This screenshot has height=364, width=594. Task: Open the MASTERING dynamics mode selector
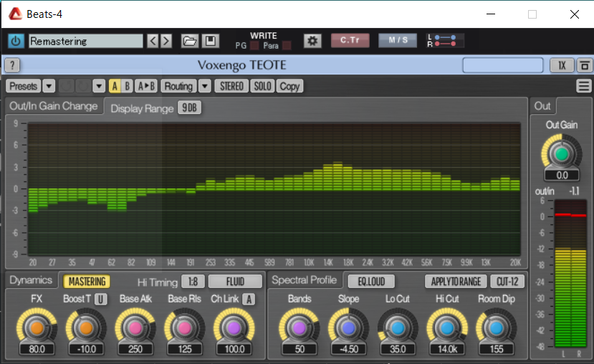[x=87, y=282]
